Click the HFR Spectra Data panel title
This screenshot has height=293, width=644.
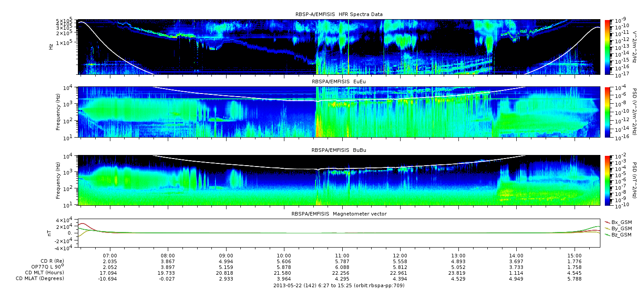[x=339, y=15]
